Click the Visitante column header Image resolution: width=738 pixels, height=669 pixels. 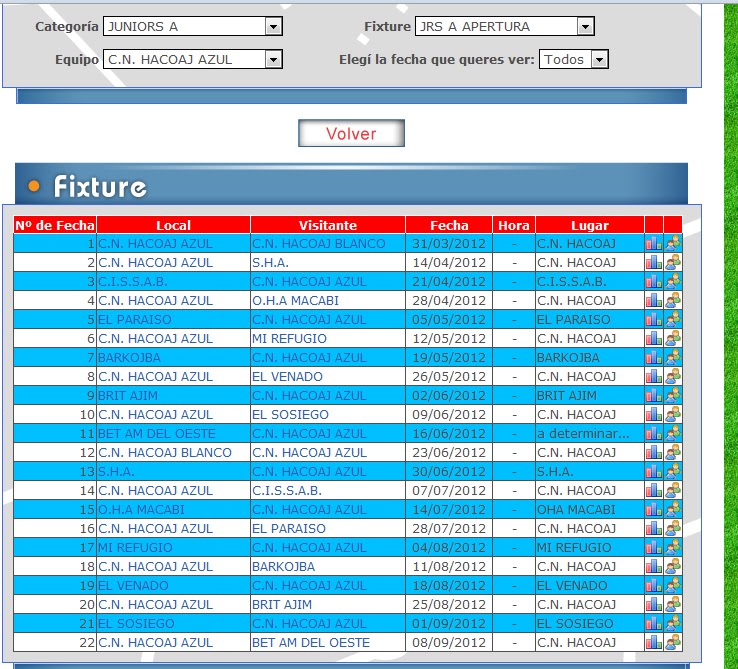[328, 225]
